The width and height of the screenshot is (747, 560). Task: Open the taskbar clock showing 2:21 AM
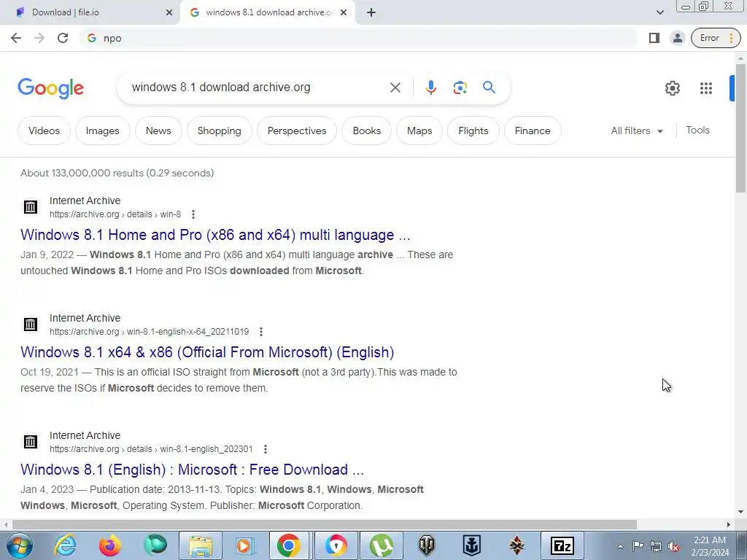pyautogui.click(x=710, y=546)
